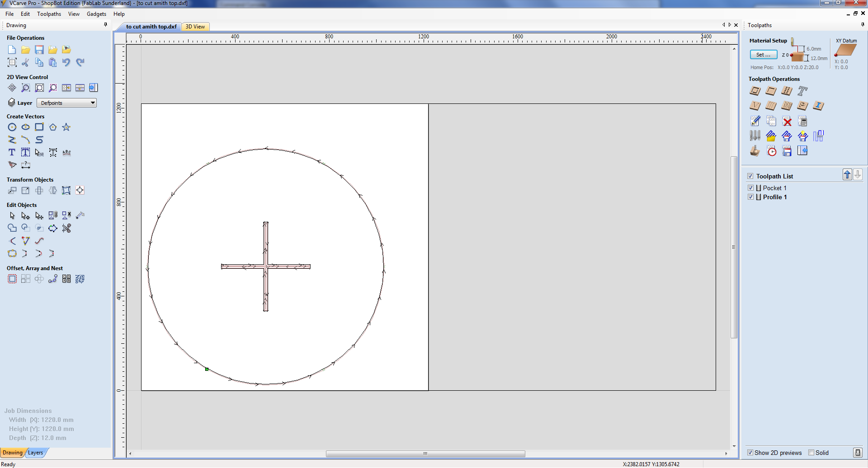
Task: Switch to the 3D View tab
Action: 195,27
